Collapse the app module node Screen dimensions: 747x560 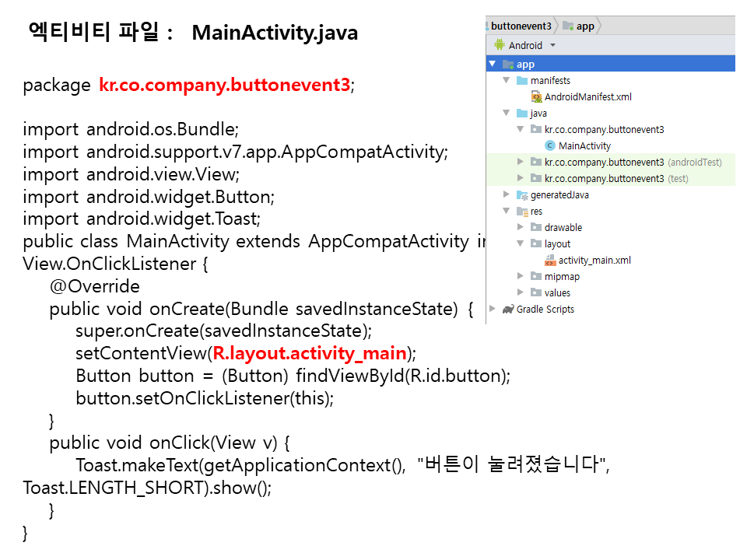point(493,64)
